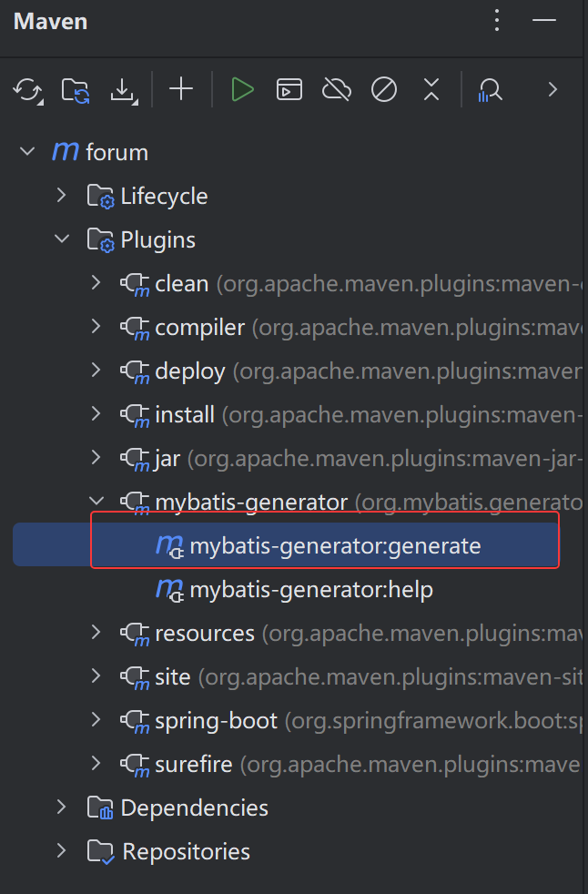Viewport: 588px width, 894px height.
Task: Show more toolbar actions chevron
Action: pyautogui.click(x=552, y=89)
